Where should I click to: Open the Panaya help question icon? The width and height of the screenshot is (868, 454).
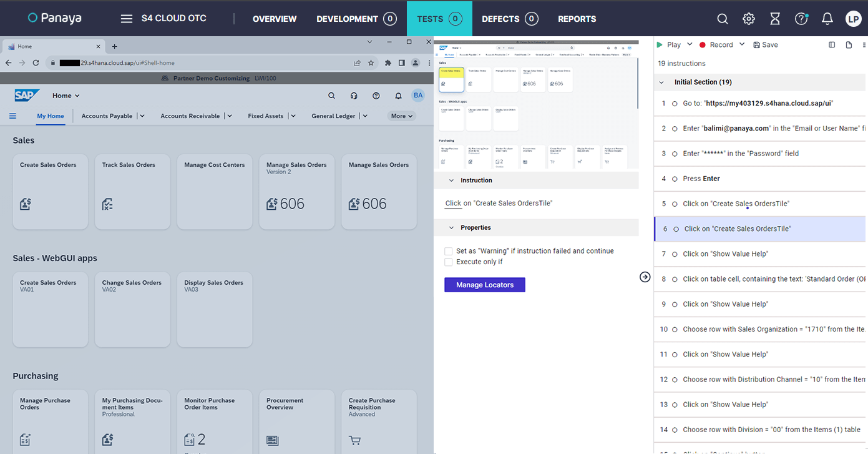801,19
